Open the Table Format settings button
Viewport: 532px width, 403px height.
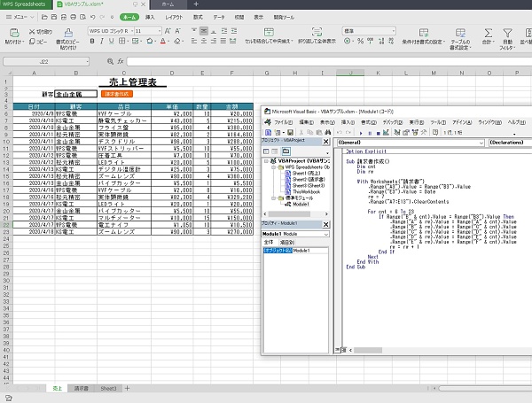point(460,39)
